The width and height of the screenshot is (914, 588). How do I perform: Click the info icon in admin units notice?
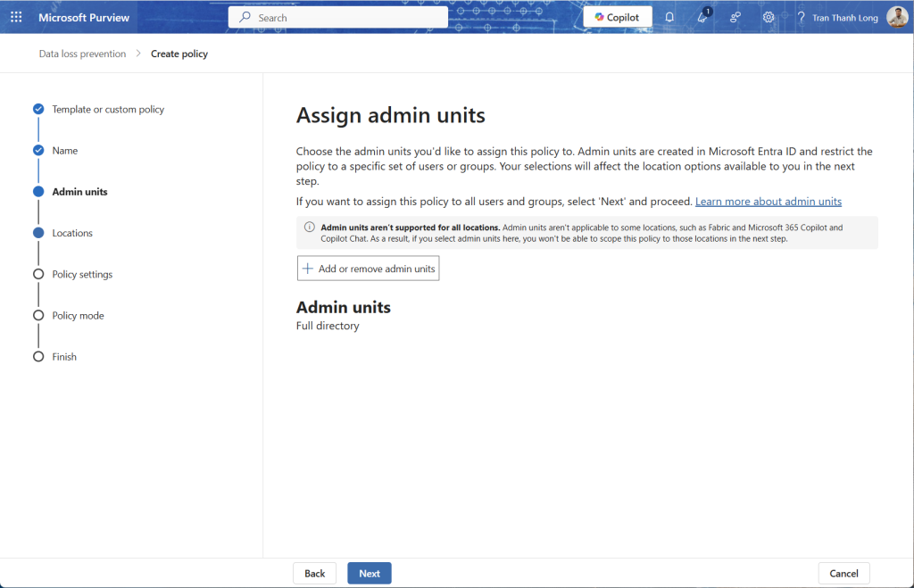[309, 227]
